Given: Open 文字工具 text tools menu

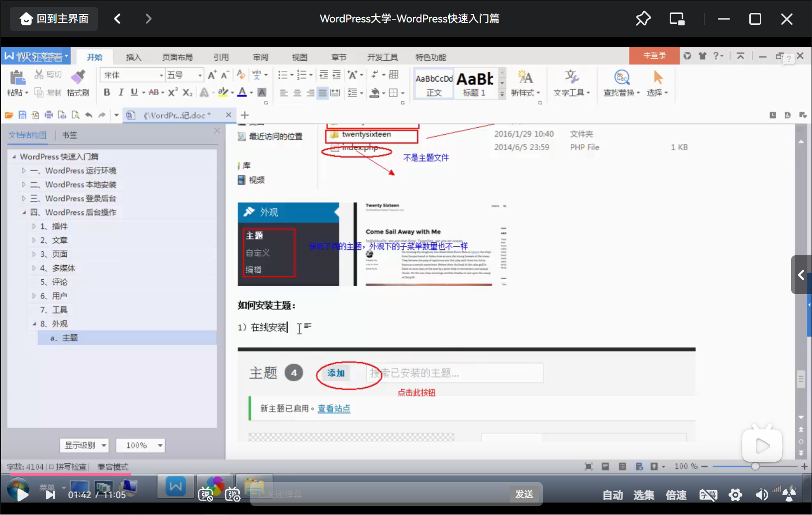Looking at the screenshot, I should point(572,84).
